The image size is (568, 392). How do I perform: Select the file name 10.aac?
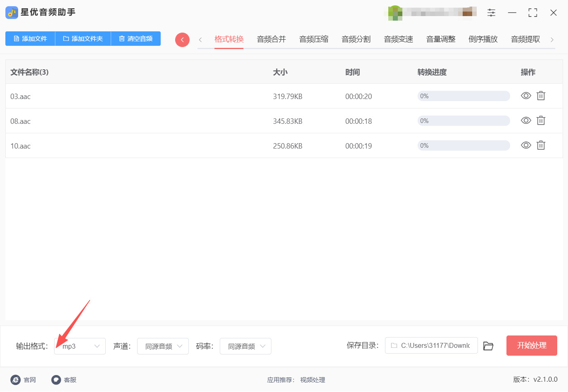(x=20, y=146)
